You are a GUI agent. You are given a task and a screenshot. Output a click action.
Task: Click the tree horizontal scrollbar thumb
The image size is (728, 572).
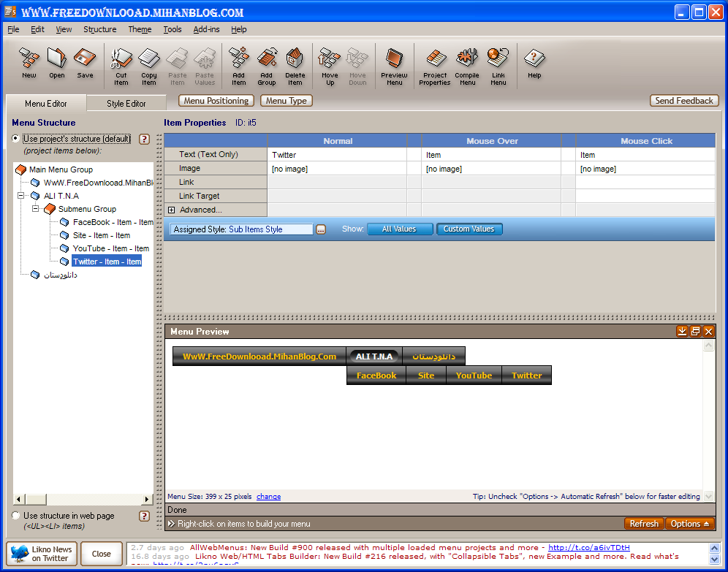(x=36, y=499)
